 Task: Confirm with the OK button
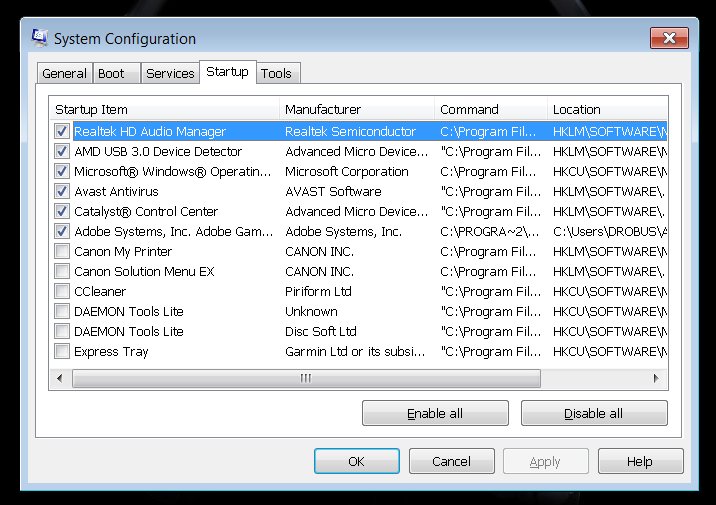pos(357,461)
